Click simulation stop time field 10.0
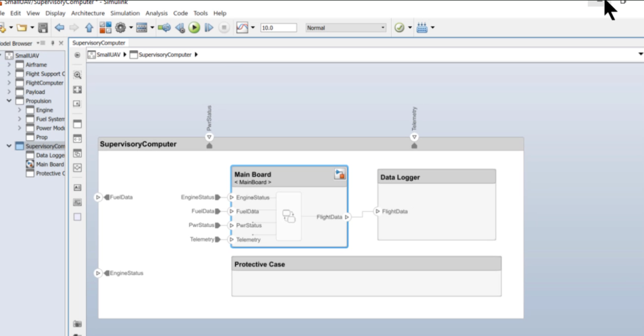Viewport: 644px width, 336px height. point(278,27)
